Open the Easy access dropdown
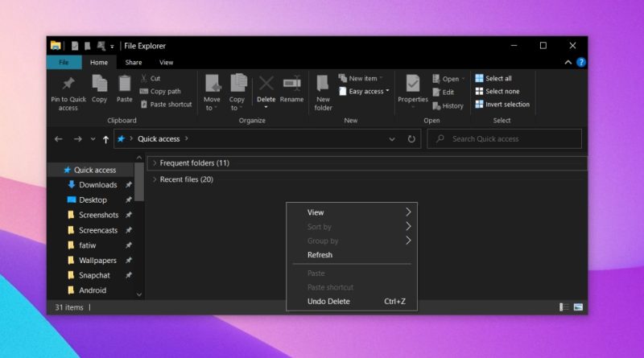 pos(364,91)
